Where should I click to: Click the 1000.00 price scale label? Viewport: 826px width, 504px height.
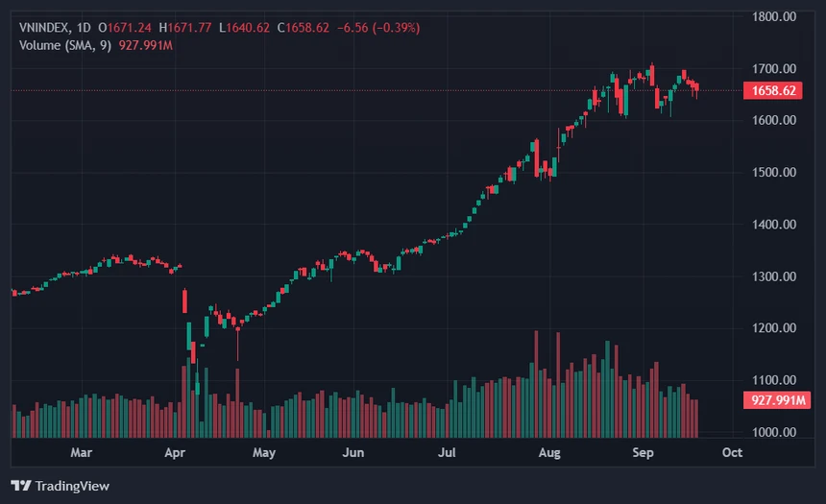pos(774,432)
